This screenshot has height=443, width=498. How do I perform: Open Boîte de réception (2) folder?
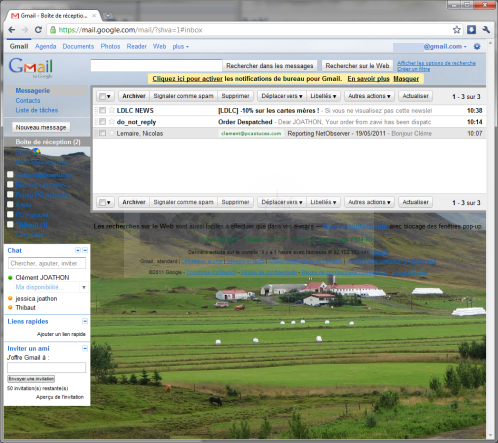pos(48,142)
